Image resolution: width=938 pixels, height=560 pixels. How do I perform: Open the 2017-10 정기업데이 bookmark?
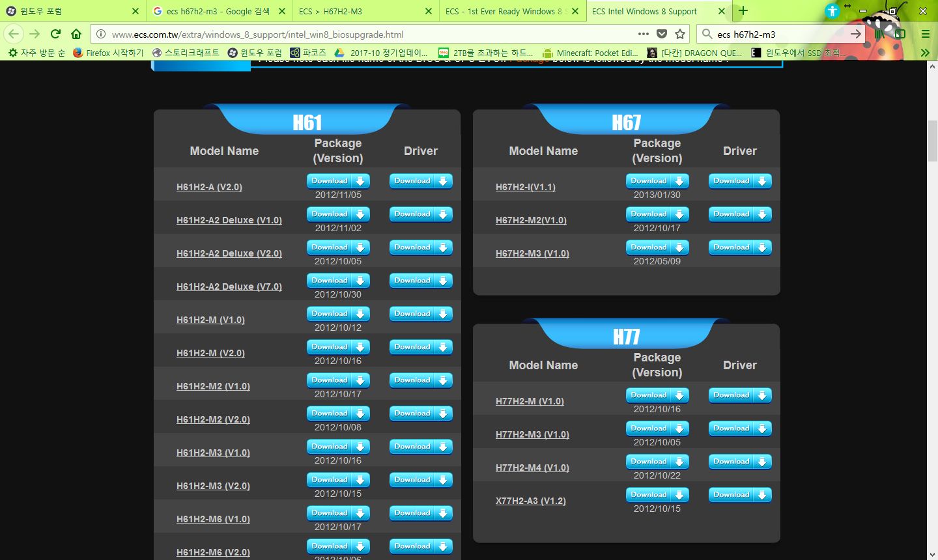point(382,53)
